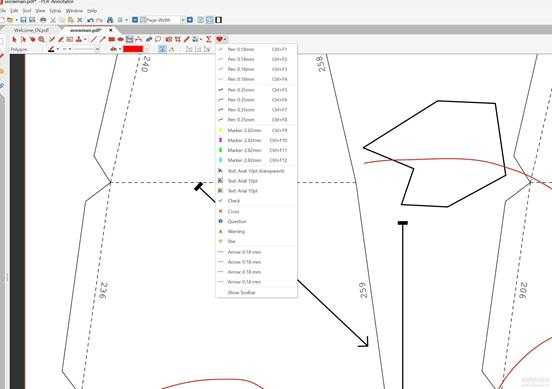Click the open folder icon
Image resolution: width=552 pixels, height=389 pixels.
(10, 20)
